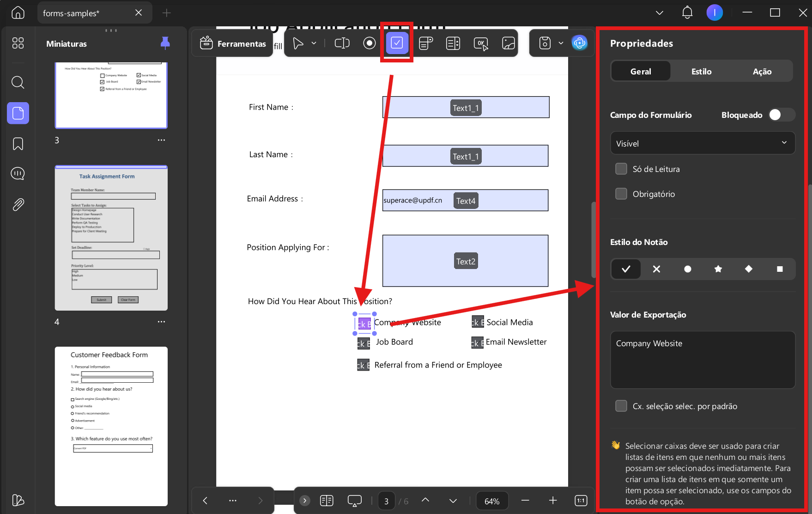The width and height of the screenshot is (812, 514).
Task: Click the checkbox form field tool
Action: click(397, 43)
